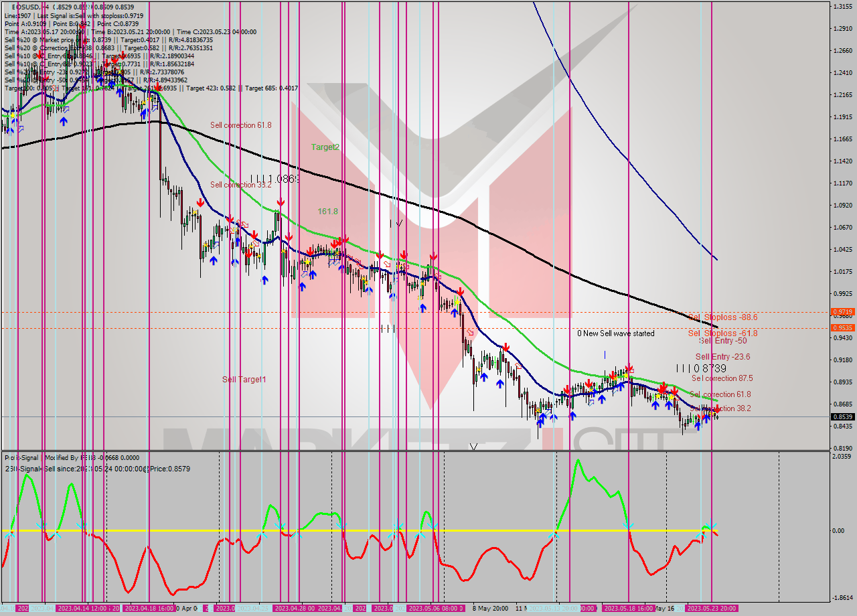The height and width of the screenshot is (616, 857).
Task: Click the 2023.05.18 16:00 time marker
Action: coord(629,609)
